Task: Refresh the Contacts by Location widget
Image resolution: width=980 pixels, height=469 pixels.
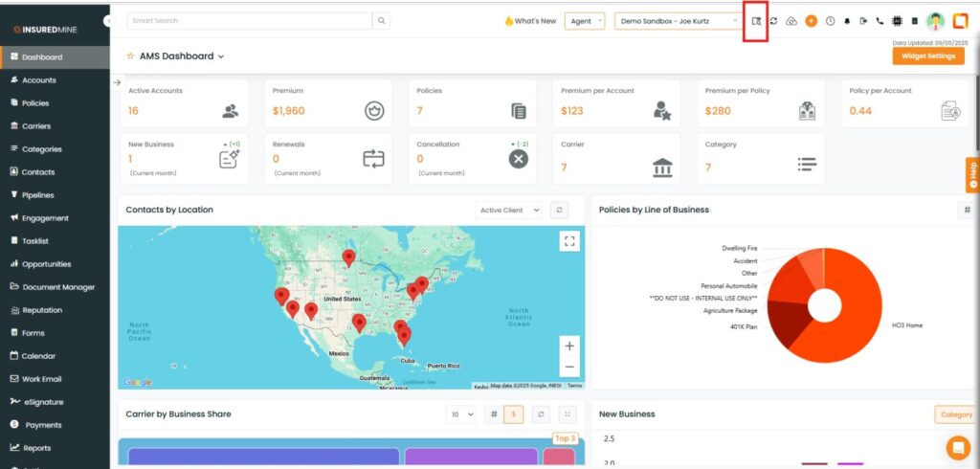Action: point(559,211)
